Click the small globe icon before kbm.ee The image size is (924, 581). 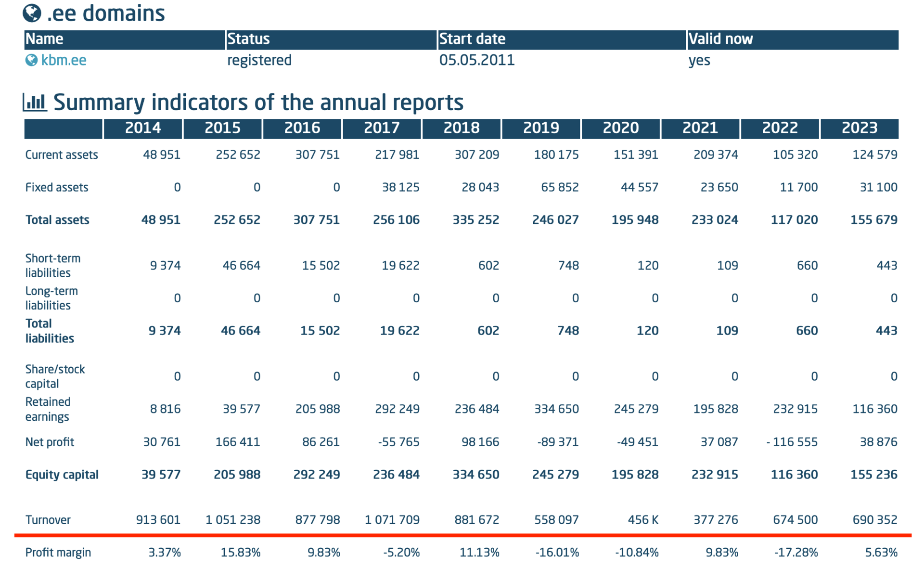point(31,60)
